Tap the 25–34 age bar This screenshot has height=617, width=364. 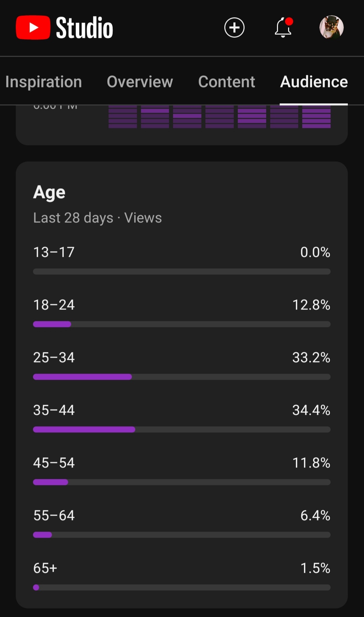coord(181,377)
